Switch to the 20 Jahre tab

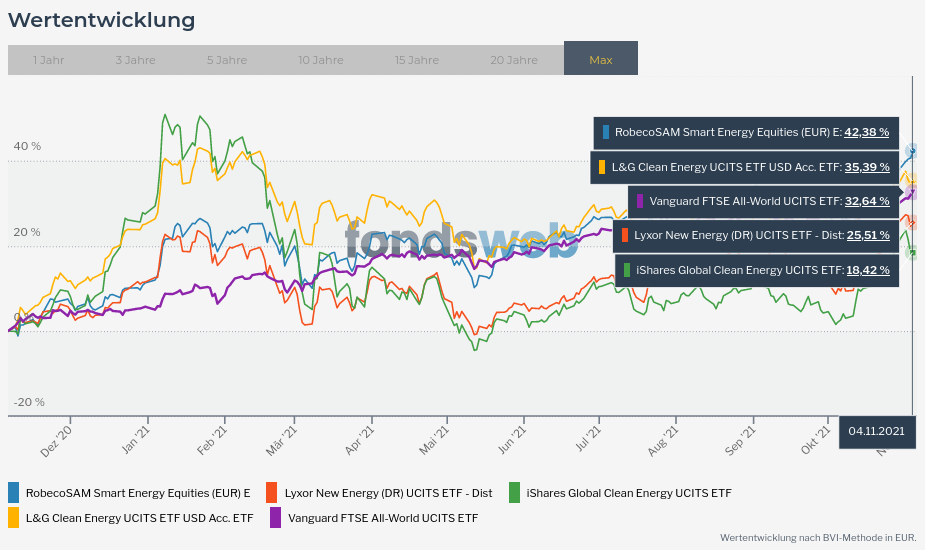[x=513, y=60]
